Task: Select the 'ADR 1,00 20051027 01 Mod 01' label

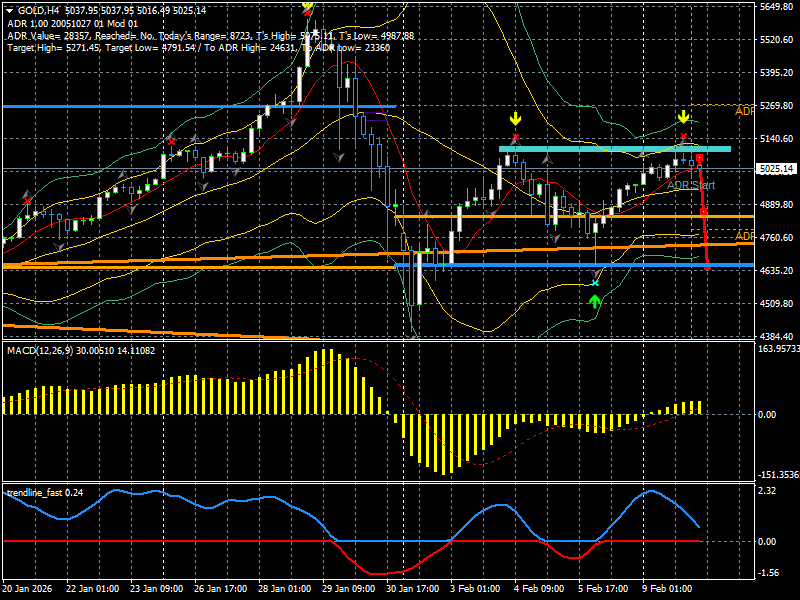Action: click(x=72, y=23)
